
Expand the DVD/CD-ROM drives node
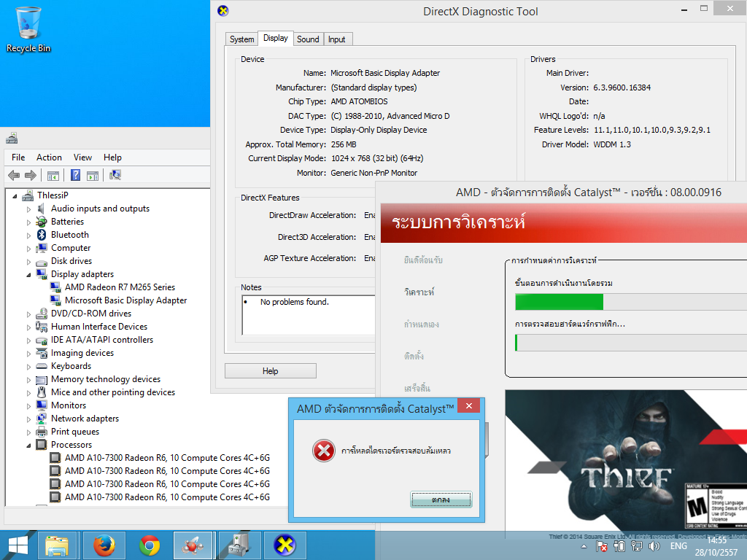pos(28,314)
